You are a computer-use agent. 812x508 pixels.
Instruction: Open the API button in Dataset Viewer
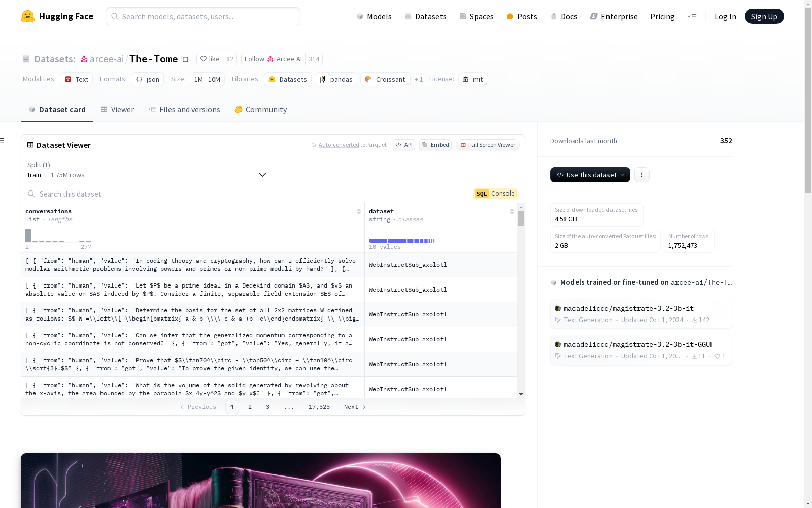point(404,145)
